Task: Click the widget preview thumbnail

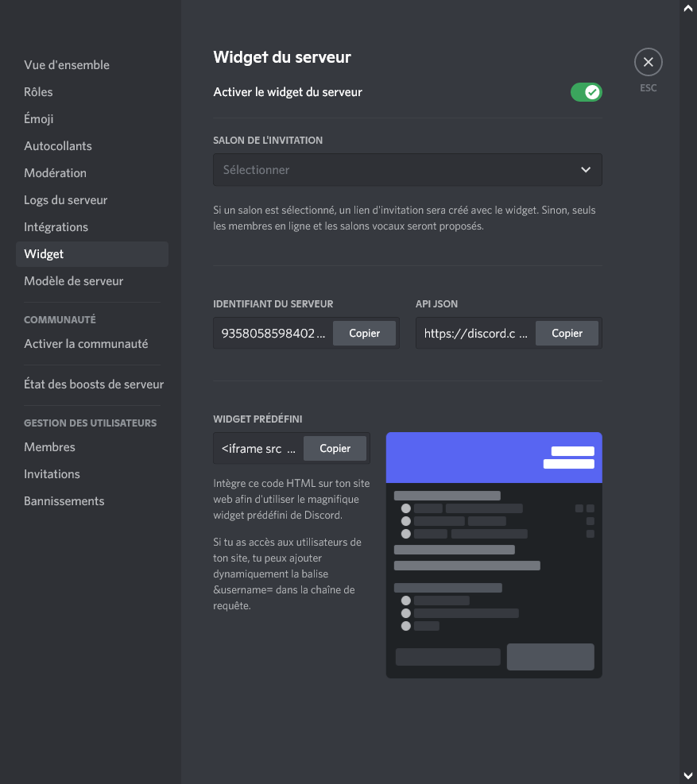Action: [x=494, y=554]
